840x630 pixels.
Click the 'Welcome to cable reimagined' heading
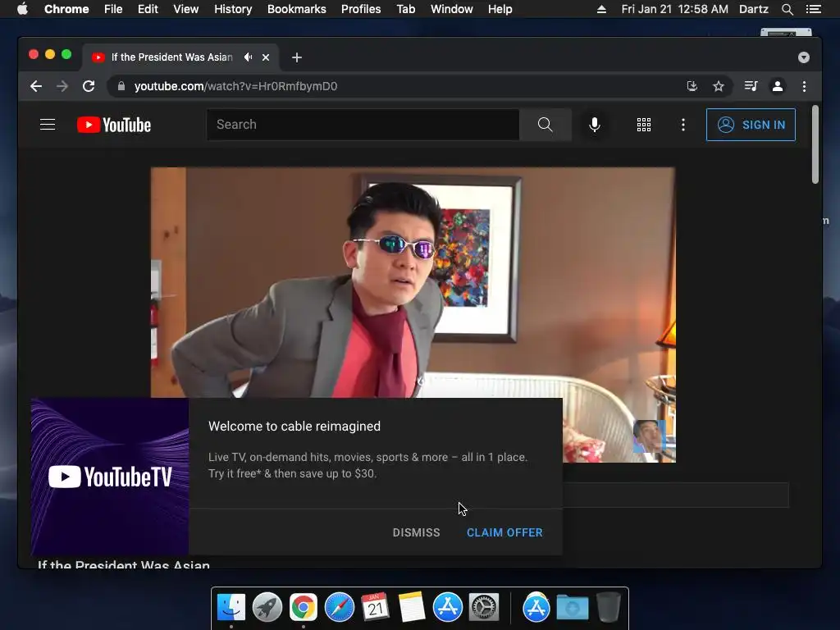(x=294, y=427)
